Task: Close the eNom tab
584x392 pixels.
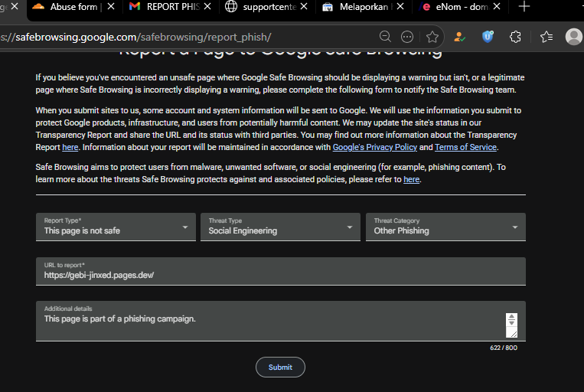Action: click(497, 6)
